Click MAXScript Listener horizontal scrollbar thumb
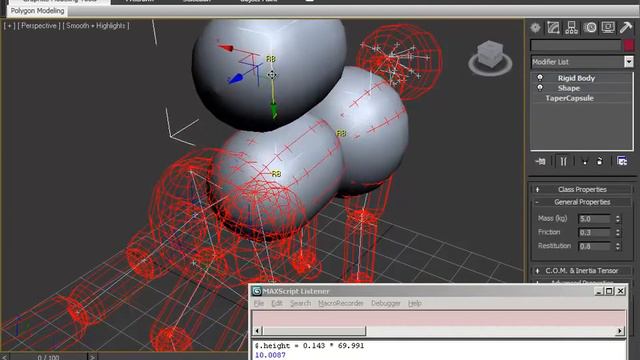640x360 pixels. pyautogui.click(x=314, y=331)
